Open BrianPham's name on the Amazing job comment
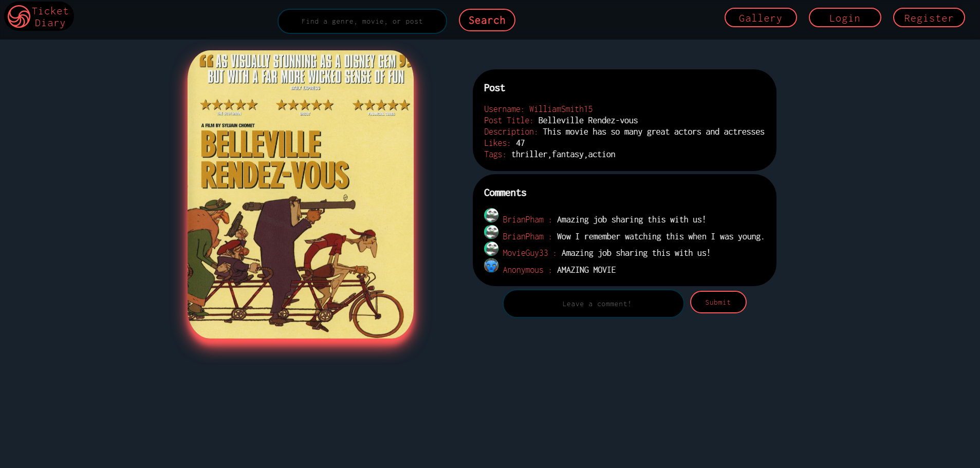980x468 pixels. [523, 219]
